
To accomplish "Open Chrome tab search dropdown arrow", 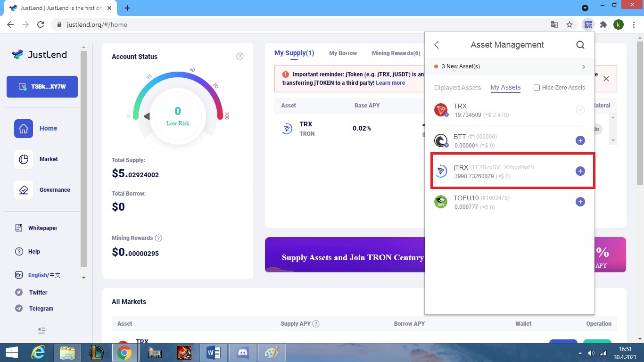I will click(x=585, y=8).
